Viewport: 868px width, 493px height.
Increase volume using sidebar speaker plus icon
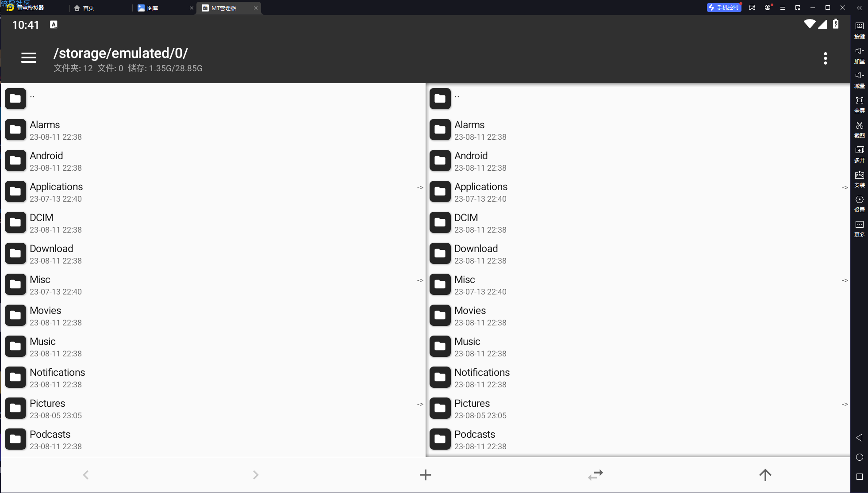(859, 55)
